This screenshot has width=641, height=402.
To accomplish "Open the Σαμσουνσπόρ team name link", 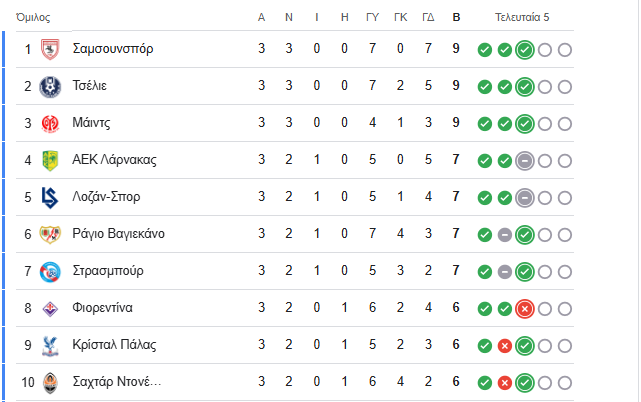I will click(113, 49).
